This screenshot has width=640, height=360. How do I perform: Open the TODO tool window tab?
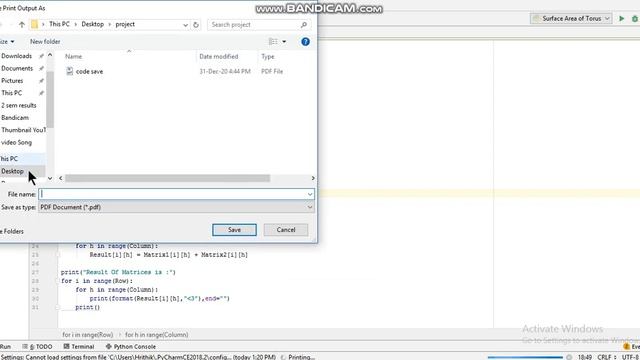pos(38,347)
